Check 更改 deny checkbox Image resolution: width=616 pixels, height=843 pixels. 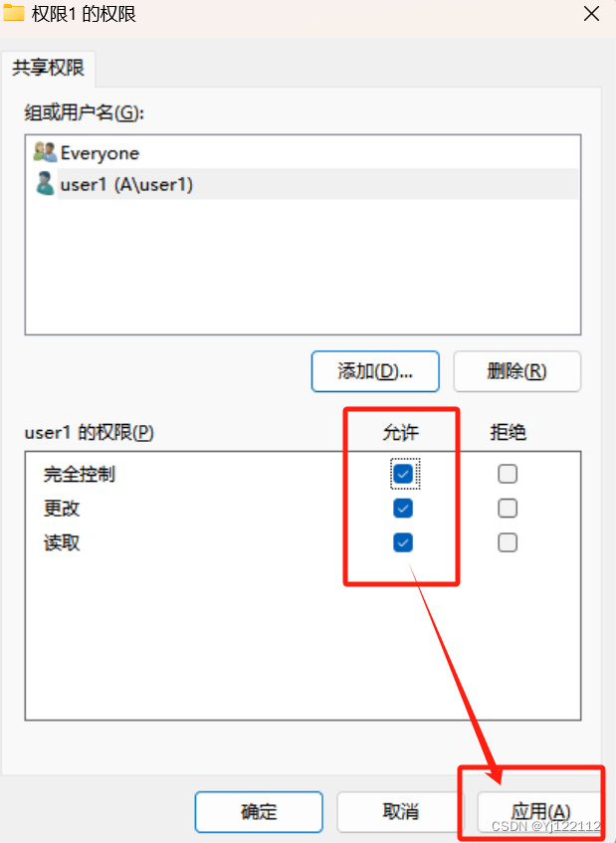point(508,508)
